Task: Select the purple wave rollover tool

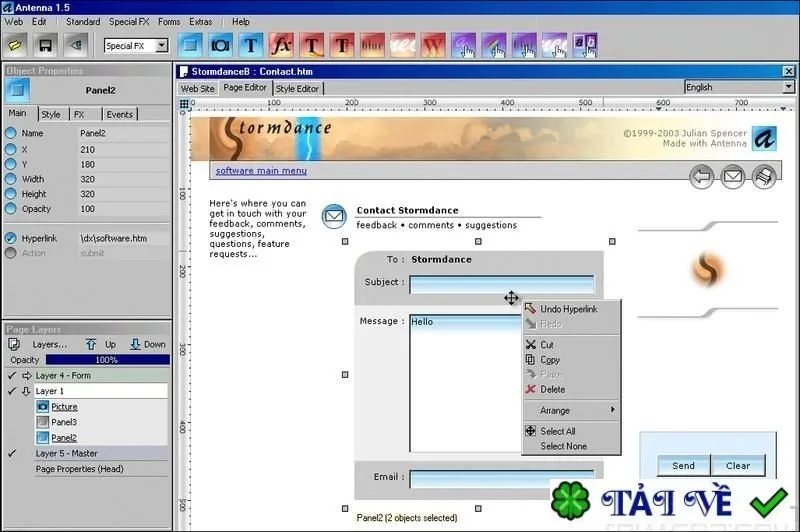Action: click(x=554, y=45)
